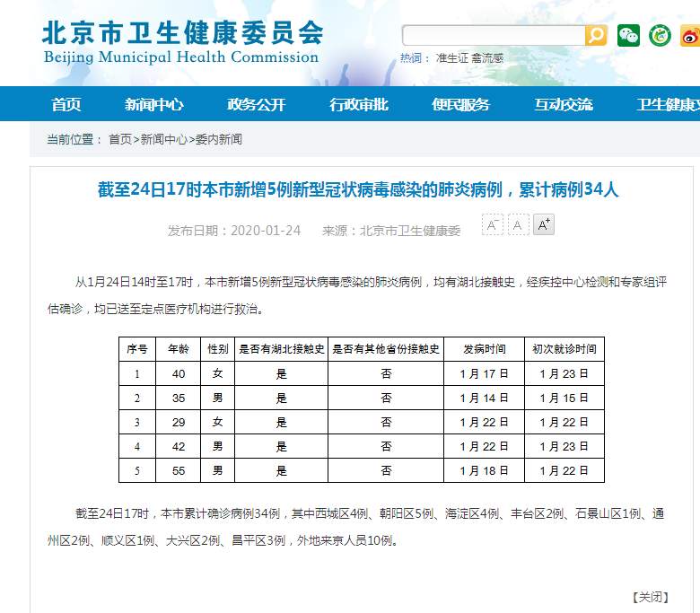Image resolution: width=700 pixels, height=613 pixels.
Task: Go to 行政审批 in the navigation bar
Action: point(358,104)
